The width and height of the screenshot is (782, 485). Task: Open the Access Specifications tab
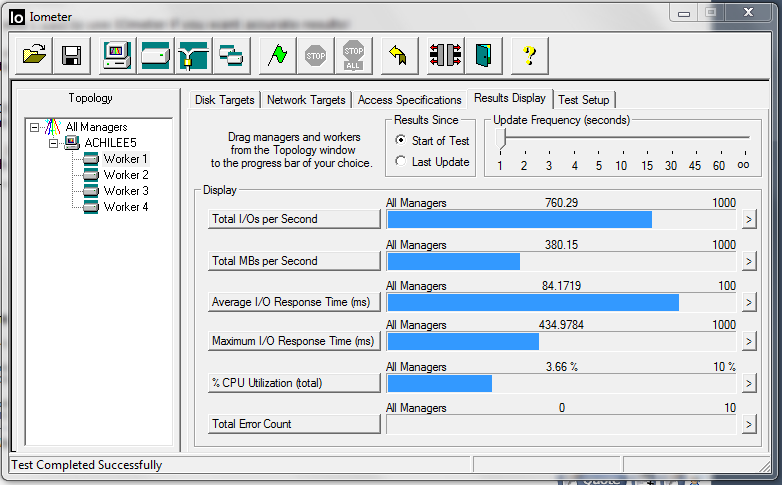pos(409,100)
